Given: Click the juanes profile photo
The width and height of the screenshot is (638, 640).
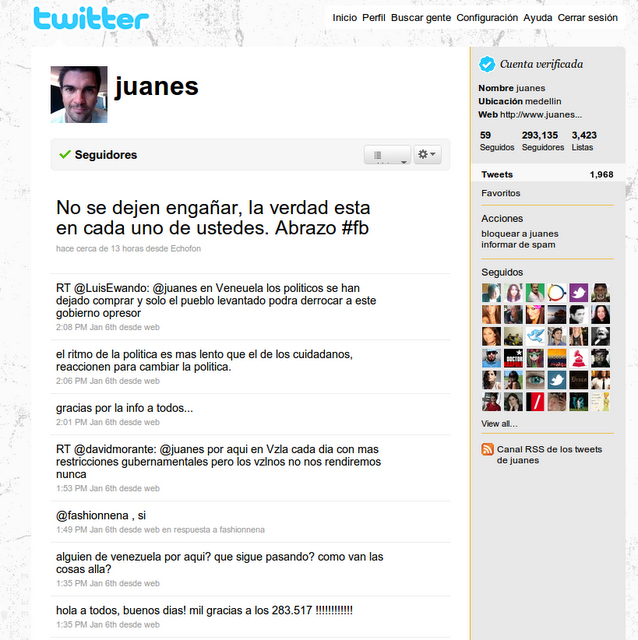Looking at the screenshot, I should coord(78,95).
